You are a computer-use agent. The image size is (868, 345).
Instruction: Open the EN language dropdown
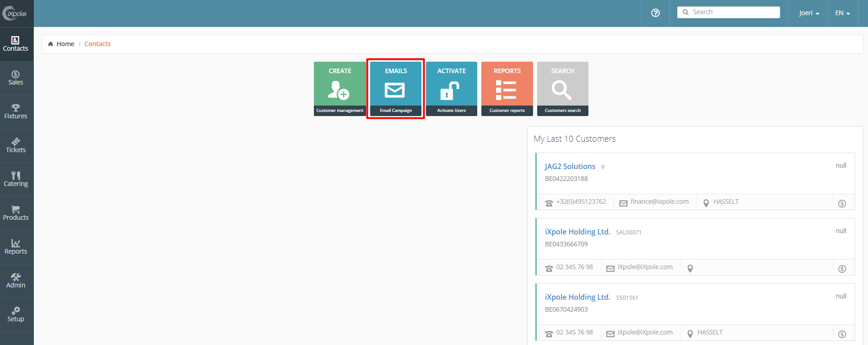tap(842, 13)
